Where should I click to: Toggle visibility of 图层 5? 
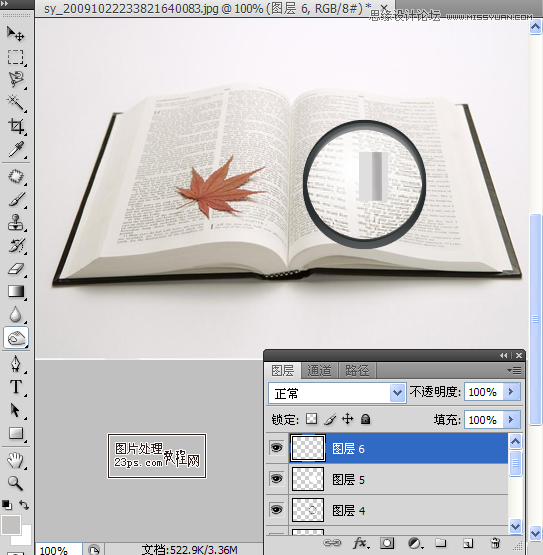pos(276,479)
